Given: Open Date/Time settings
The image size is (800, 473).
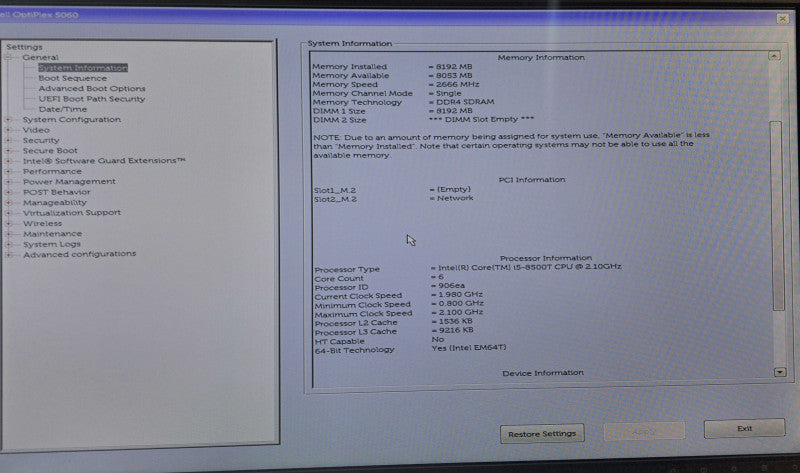Looking at the screenshot, I should [x=63, y=109].
